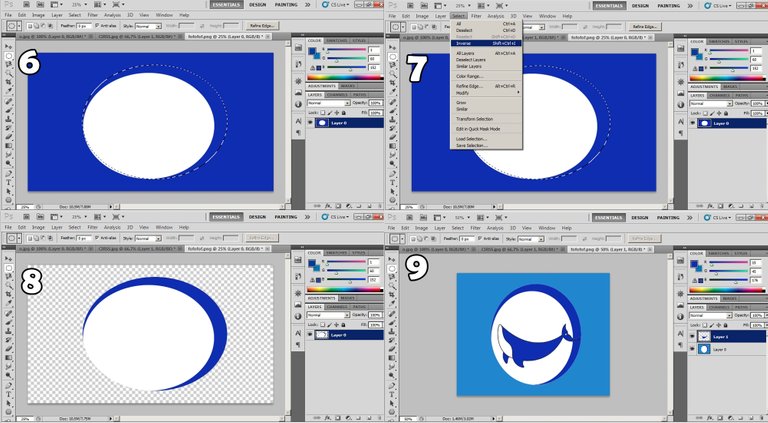Viewport: 768px width, 423px height.
Task: Select the Eraser tool in screenshot 8
Action: tap(9, 349)
